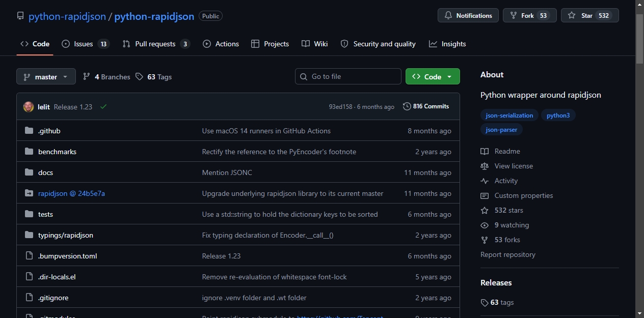The width and height of the screenshot is (644, 318).
Task: Click the scrollbar down arrow
Action: pyautogui.click(x=640, y=313)
